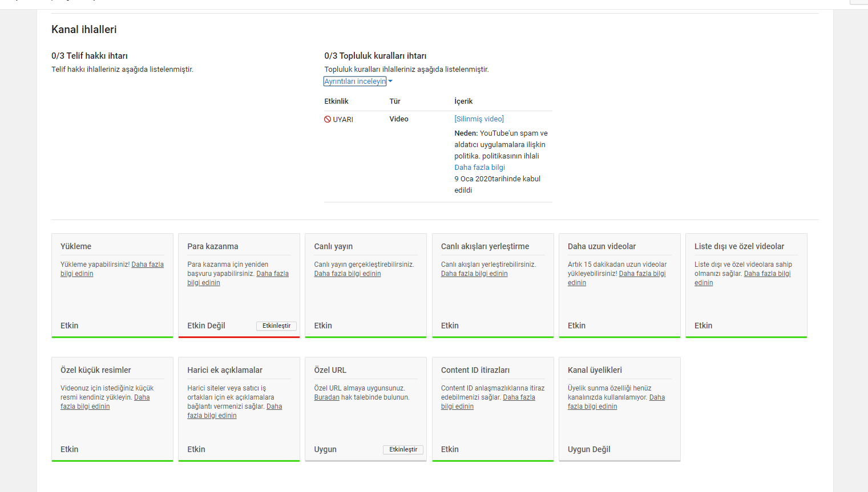Open Daha fazla bilgi edinin in Canlı akışları yerleştirme
Screen dimensions: 868x492
(474, 274)
